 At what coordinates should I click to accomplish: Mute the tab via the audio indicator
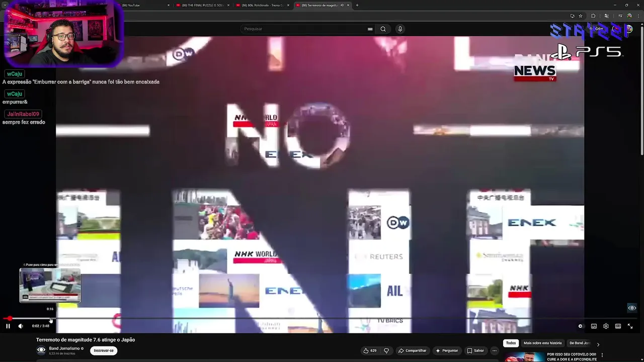click(342, 5)
